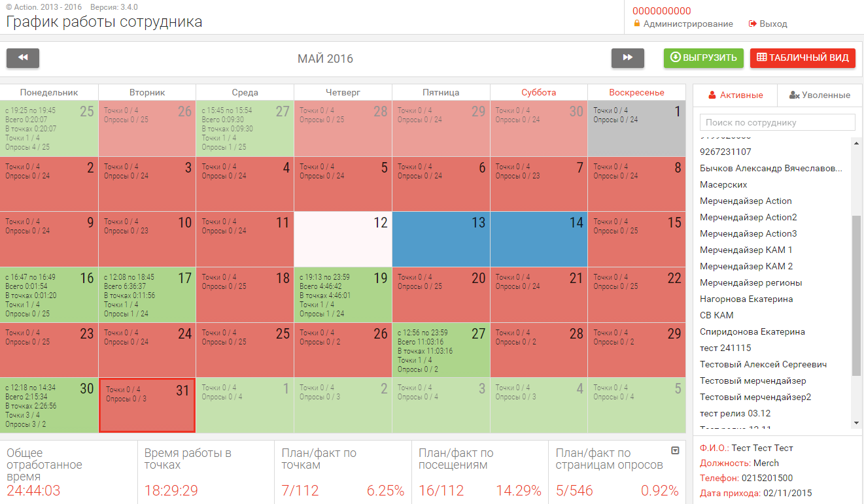Image resolution: width=864 pixels, height=504 pixels.
Task: Click the Воскресенье column header
Action: 636,92
